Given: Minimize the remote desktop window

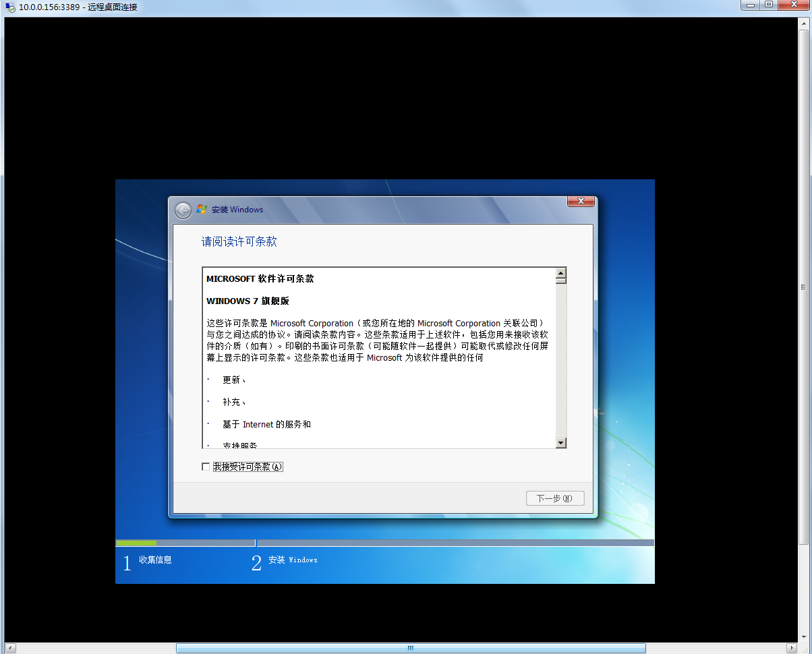Looking at the screenshot, I should 751,5.
